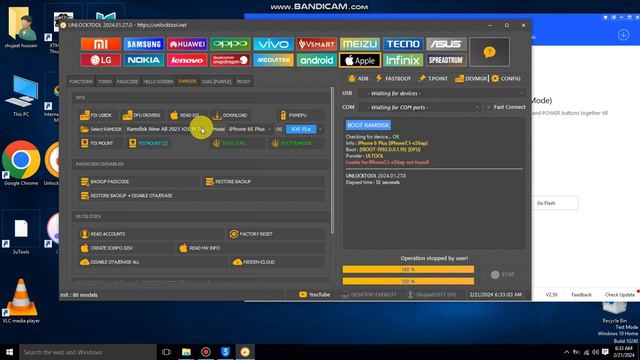Switch to the TOKEN tab

[104, 82]
